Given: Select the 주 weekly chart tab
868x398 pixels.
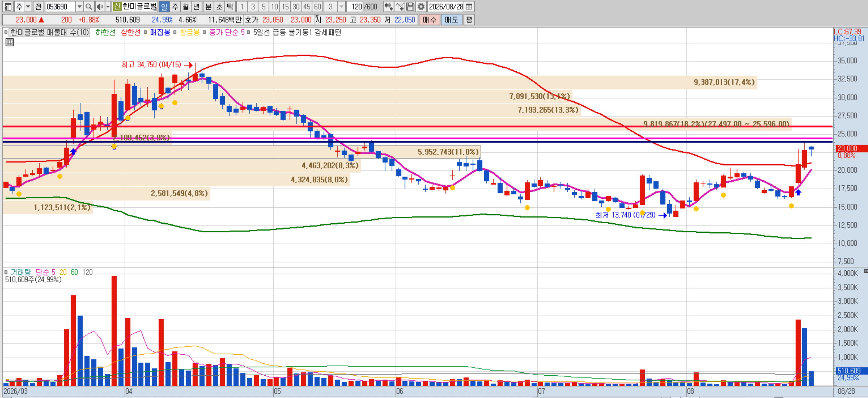Looking at the screenshot, I should pos(175,6).
